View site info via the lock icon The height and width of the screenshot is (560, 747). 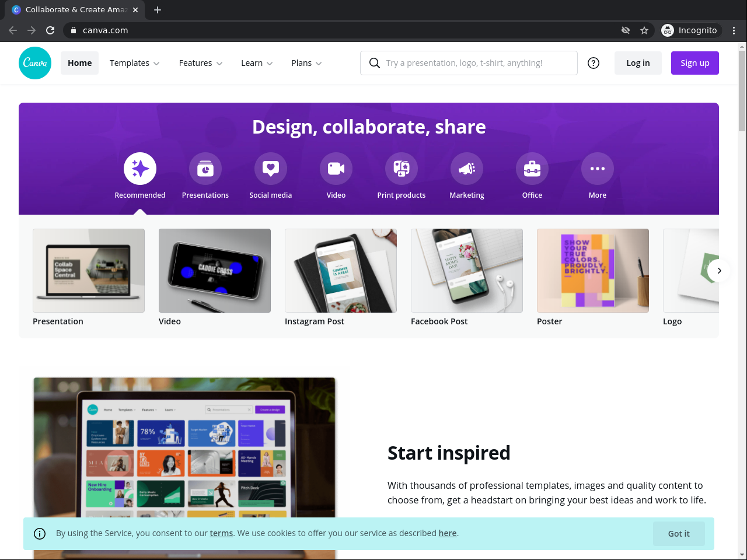74,30
